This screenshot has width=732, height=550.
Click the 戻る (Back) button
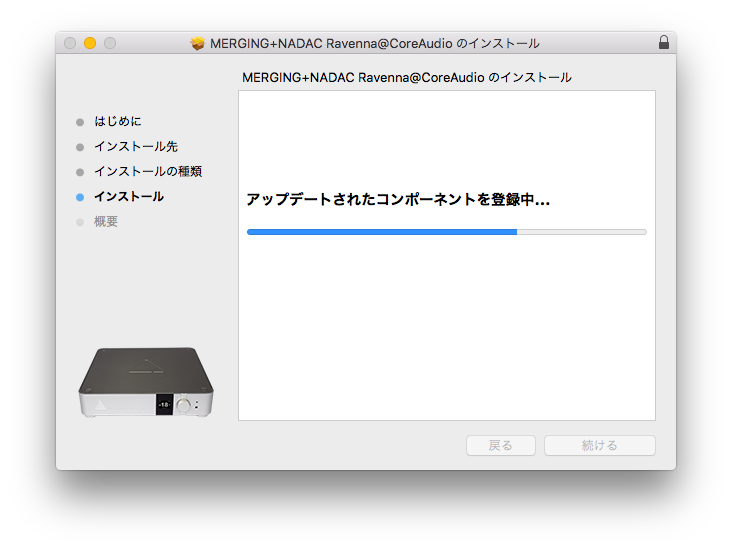tap(500, 445)
